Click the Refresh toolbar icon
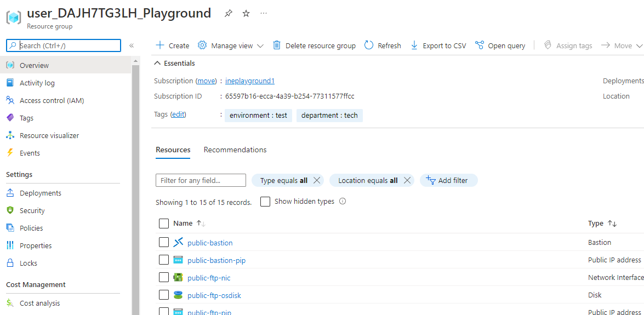644x315 pixels. point(369,45)
